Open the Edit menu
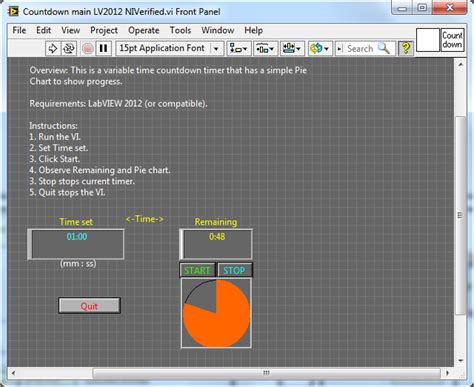474x387 pixels. pos(44,30)
